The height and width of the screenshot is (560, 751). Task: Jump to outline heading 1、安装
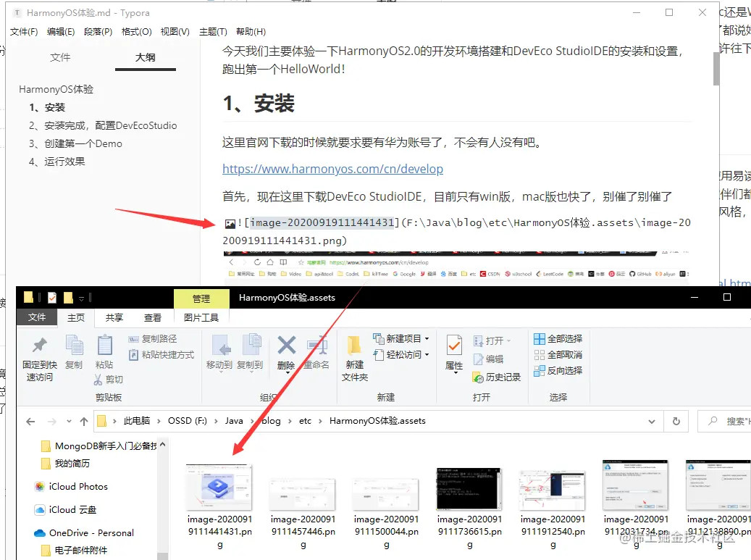(x=47, y=107)
